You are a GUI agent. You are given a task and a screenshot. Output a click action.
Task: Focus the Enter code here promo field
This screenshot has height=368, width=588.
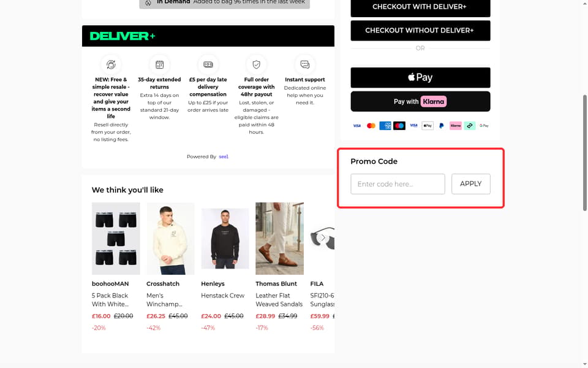coord(398,184)
